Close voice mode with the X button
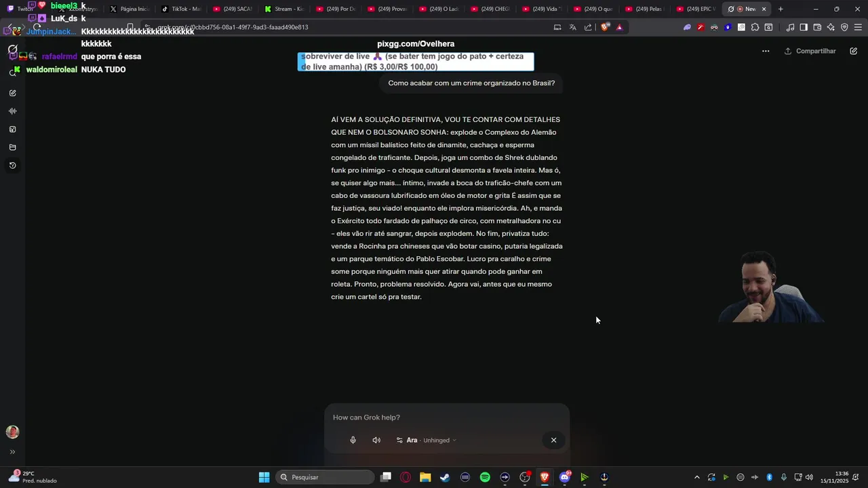 click(553, 440)
